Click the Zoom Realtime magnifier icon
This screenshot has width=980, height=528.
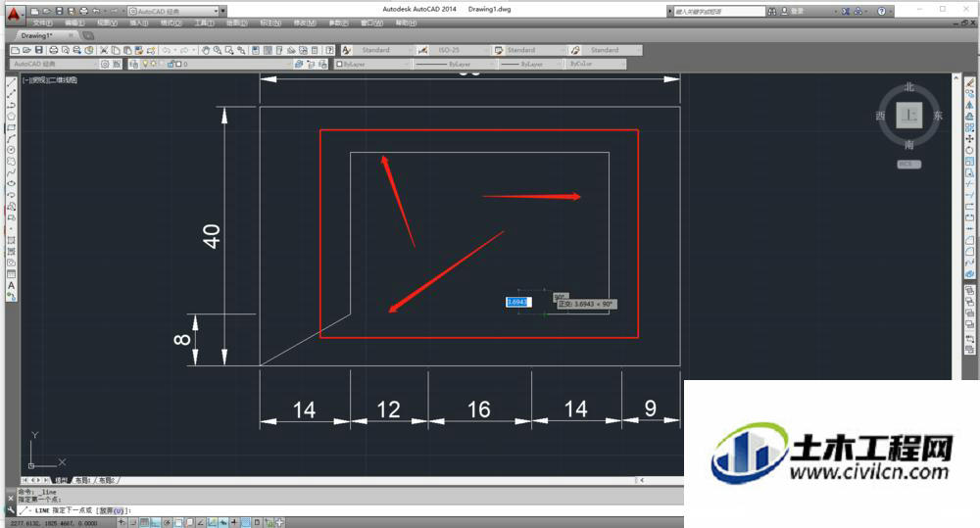[217, 50]
